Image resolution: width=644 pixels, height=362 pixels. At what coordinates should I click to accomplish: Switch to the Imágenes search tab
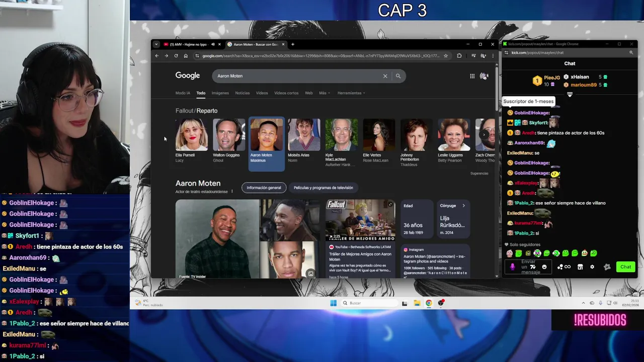pyautogui.click(x=220, y=93)
